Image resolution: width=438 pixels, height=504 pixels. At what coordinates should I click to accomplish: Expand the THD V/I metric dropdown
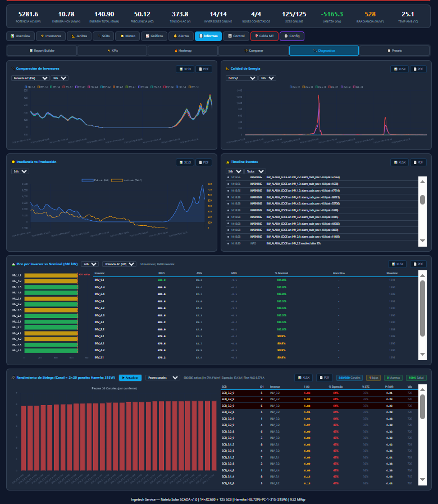tap(240, 79)
